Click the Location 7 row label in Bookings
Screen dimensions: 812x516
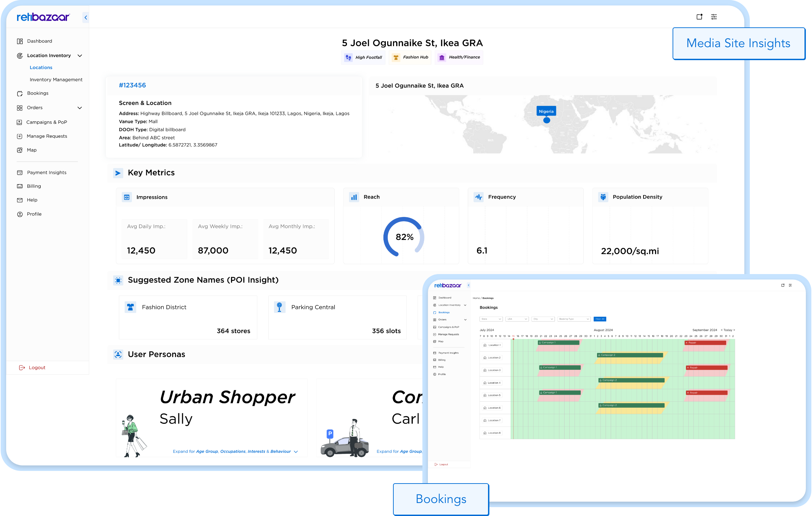492,421
